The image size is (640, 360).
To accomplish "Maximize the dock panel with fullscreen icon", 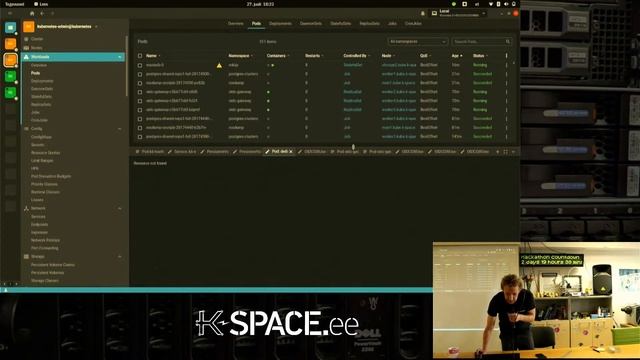I will point(506,152).
